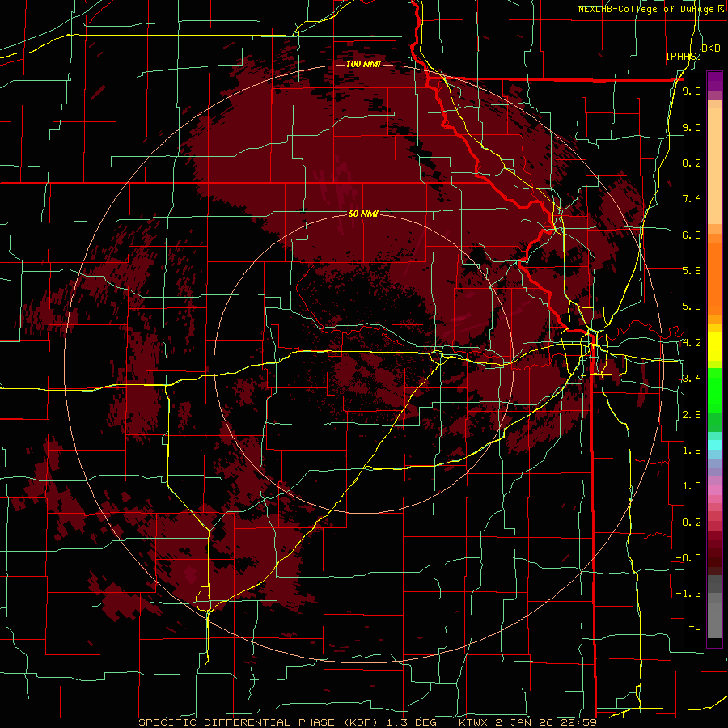Select the bottom KDP product caption text
728x728 pixels.
367,722
